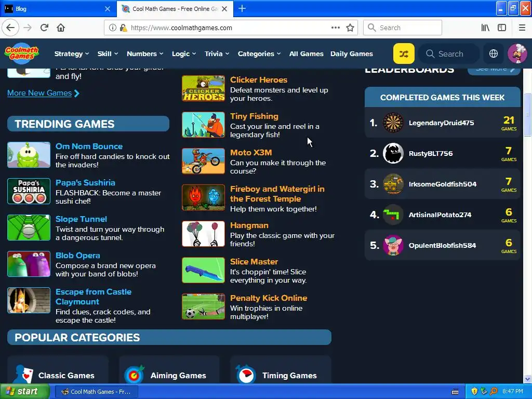Viewport: 532px width, 399px height.
Task: Open the Windows Start menu
Action: coord(25,392)
